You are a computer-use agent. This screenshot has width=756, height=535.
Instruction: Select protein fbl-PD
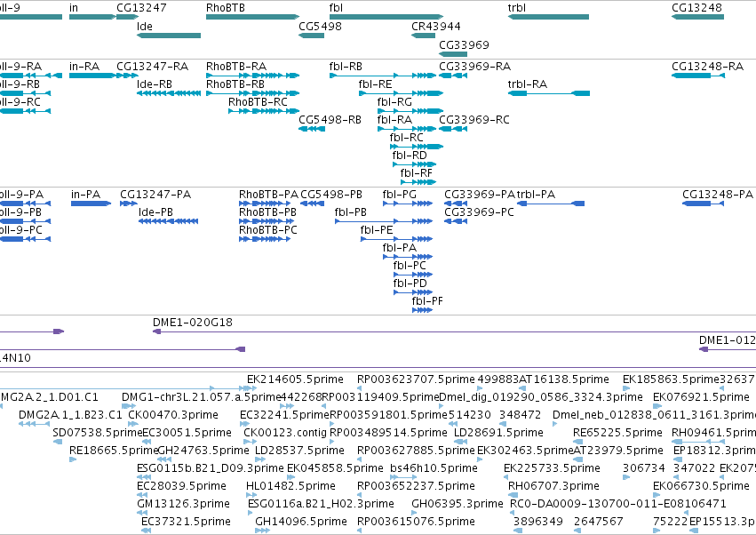click(413, 291)
